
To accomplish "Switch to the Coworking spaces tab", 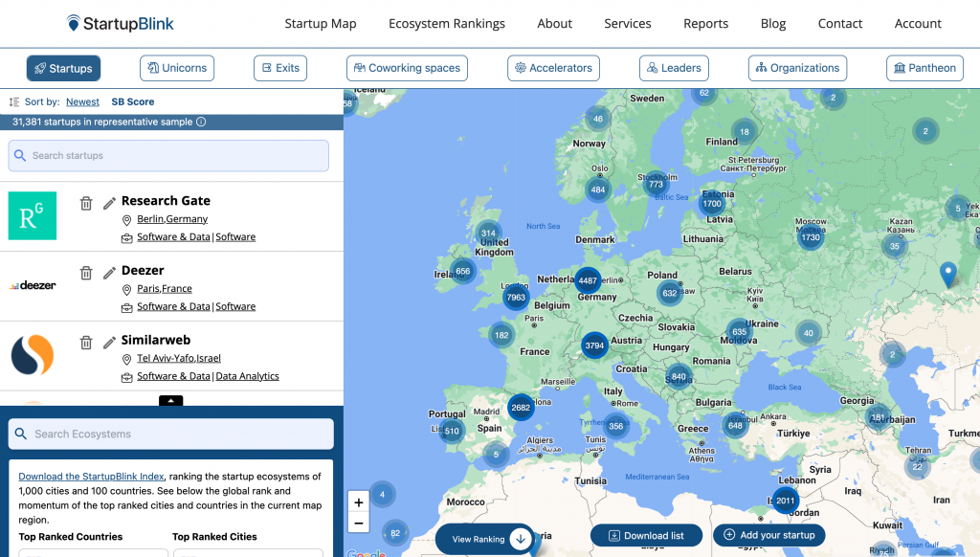I will coord(407,68).
